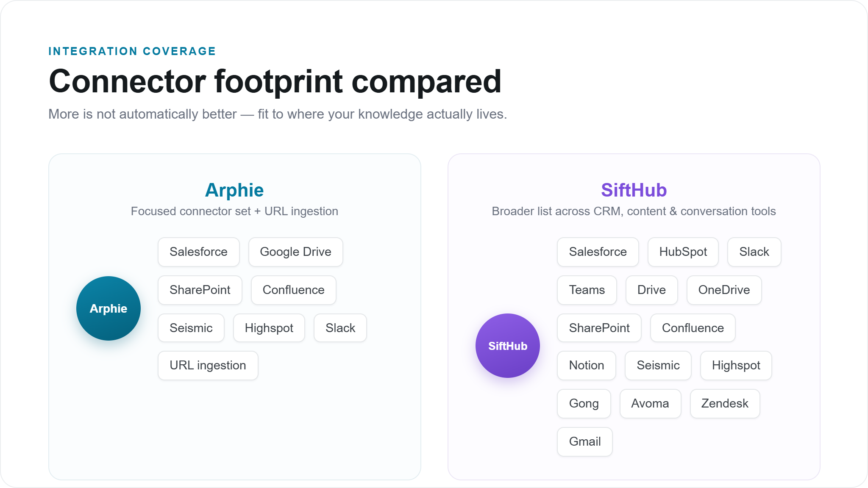Click the Highspot chip in Arphie card
868x488 pixels.
(269, 328)
